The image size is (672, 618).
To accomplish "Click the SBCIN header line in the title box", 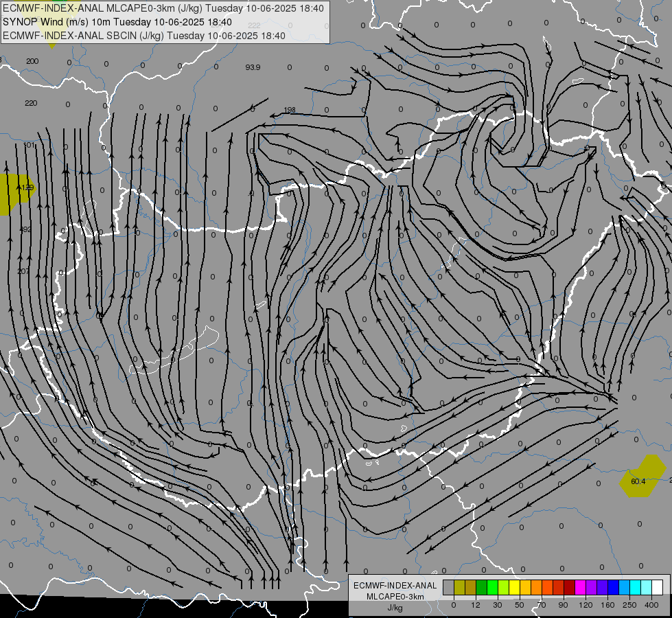I will pyautogui.click(x=144, y=36).
